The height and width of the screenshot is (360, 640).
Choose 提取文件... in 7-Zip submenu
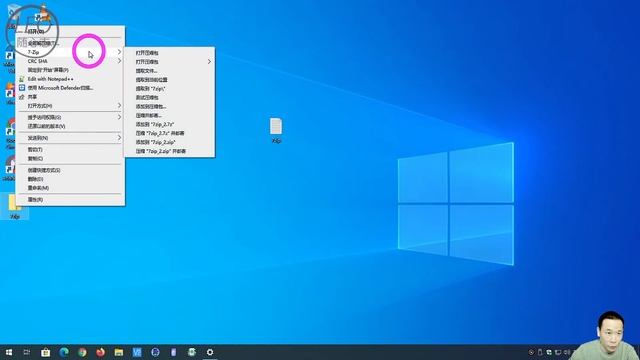(x=170, y=71)
